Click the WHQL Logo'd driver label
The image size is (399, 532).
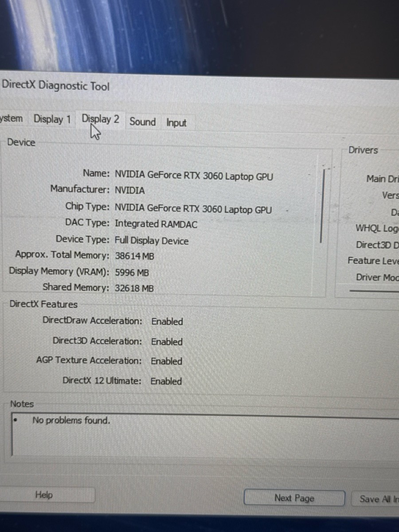377,228
